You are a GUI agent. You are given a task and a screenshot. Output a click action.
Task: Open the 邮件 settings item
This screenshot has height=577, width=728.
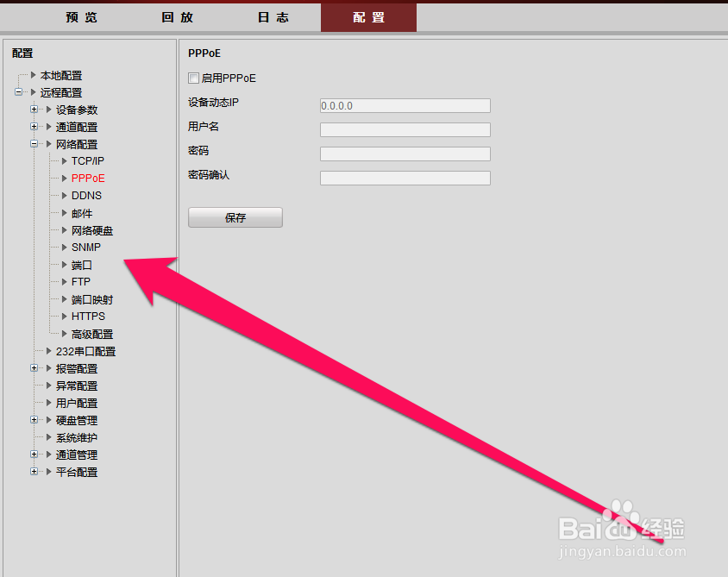82,213
